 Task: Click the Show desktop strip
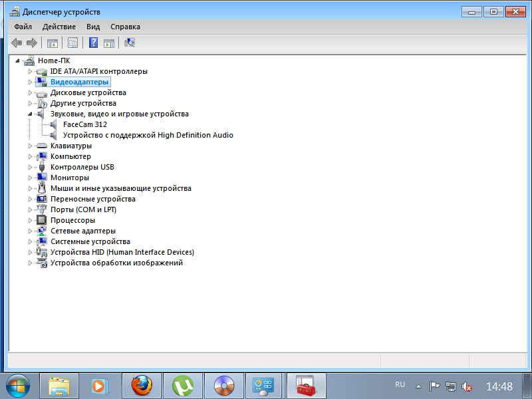(527, 386)
